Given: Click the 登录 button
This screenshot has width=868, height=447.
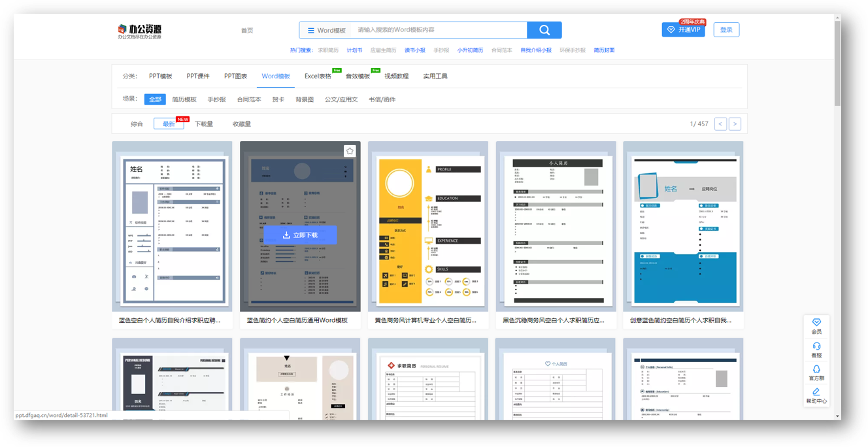Looking at the screenshot, I should coord(726,30).
